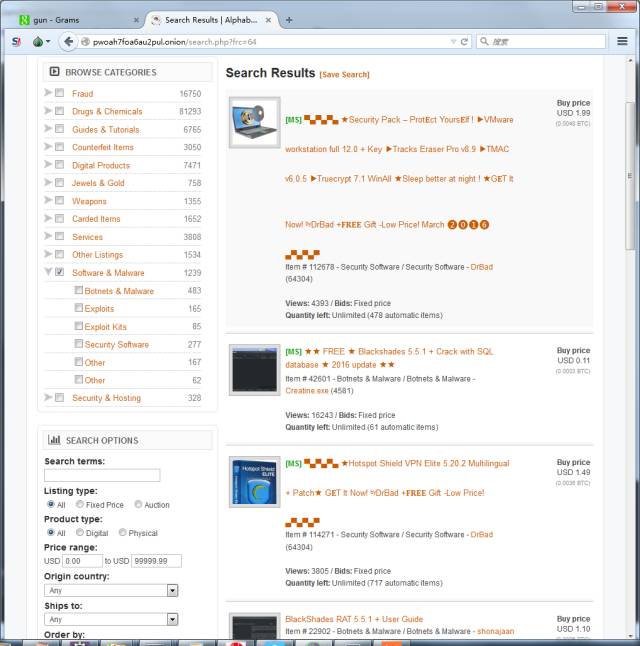Check the Exploits subcategory checkbox
Screen dimensions: 640x646
pos(79,308)
